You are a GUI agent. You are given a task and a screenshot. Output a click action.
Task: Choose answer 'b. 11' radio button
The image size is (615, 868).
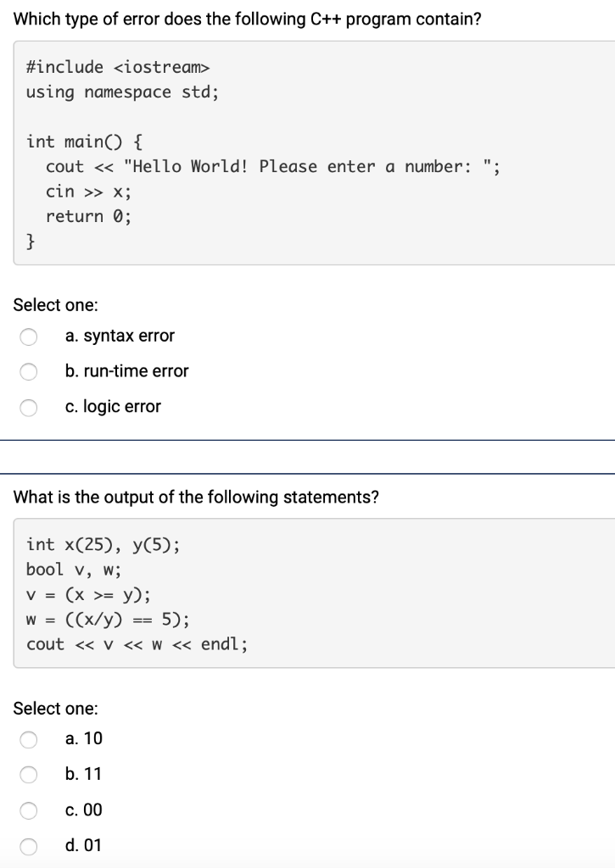point(29,775)
